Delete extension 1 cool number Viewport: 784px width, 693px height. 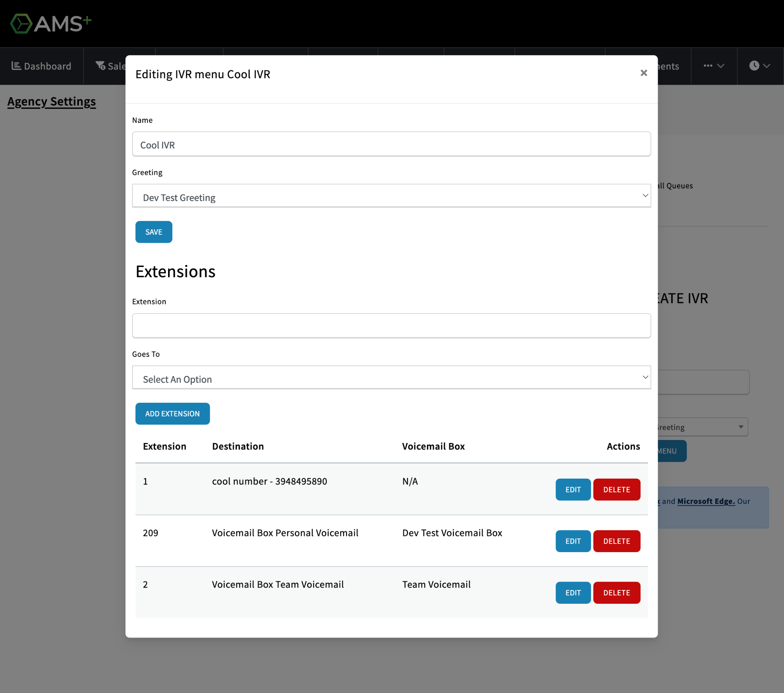pos(617,490)
